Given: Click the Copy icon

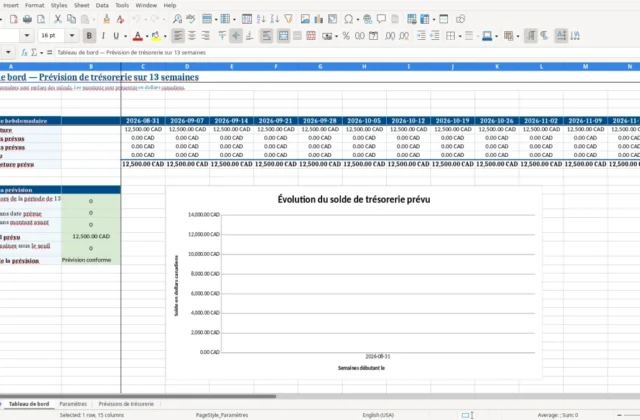Looking at the screenshot, I should pyautogui.click(x=71, y=19).
